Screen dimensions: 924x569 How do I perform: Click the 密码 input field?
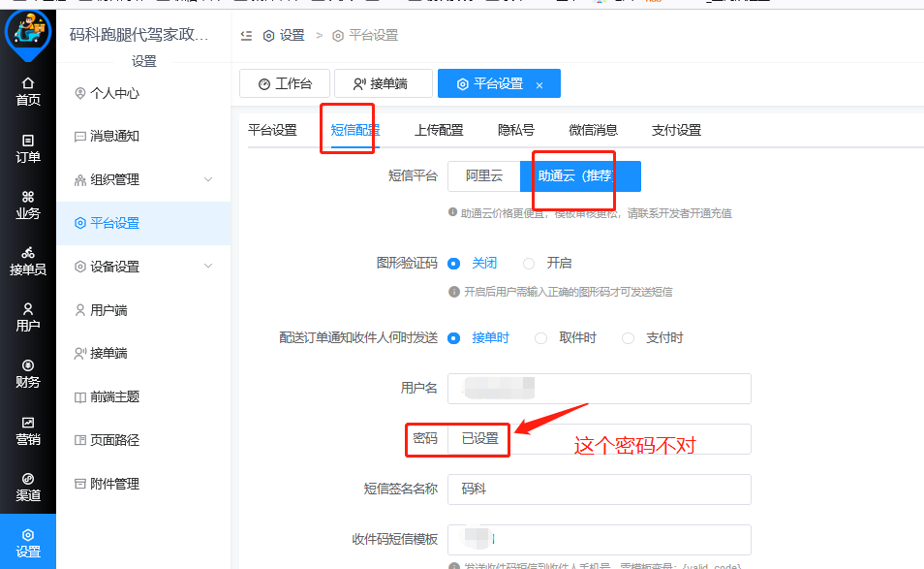(600, 439)
